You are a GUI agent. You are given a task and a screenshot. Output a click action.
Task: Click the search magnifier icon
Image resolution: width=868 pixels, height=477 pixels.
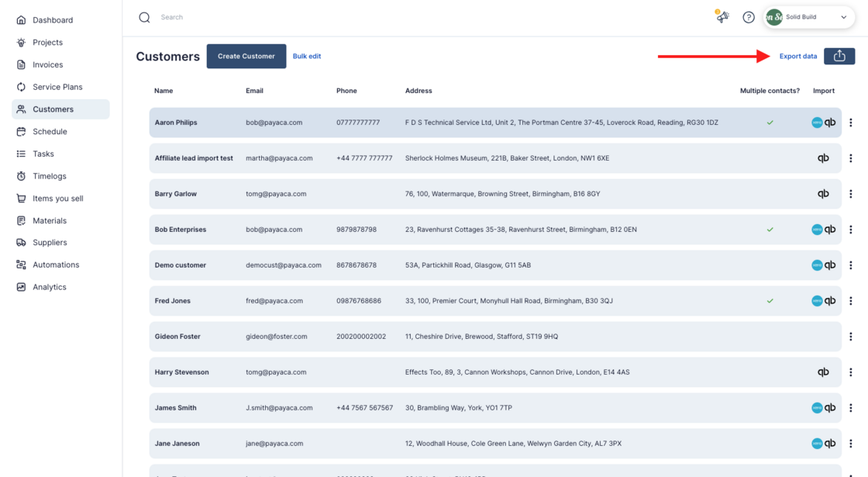tap(144, 17)
